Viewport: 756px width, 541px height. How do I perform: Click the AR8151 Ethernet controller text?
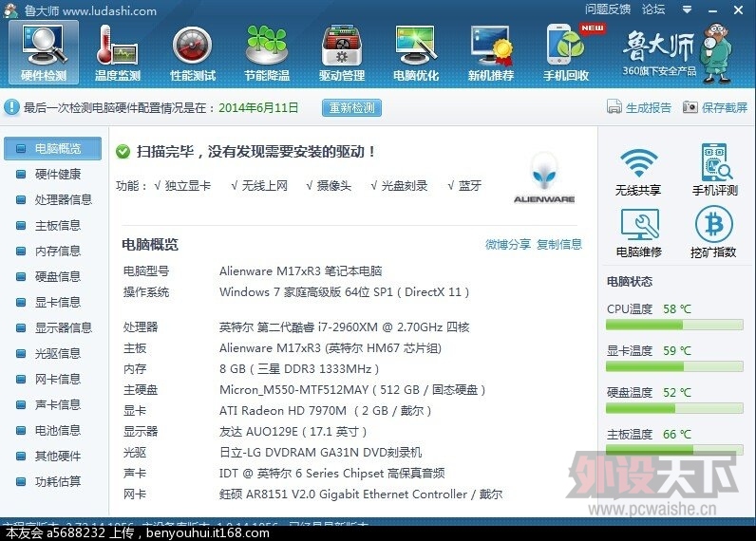pos(361,494)
